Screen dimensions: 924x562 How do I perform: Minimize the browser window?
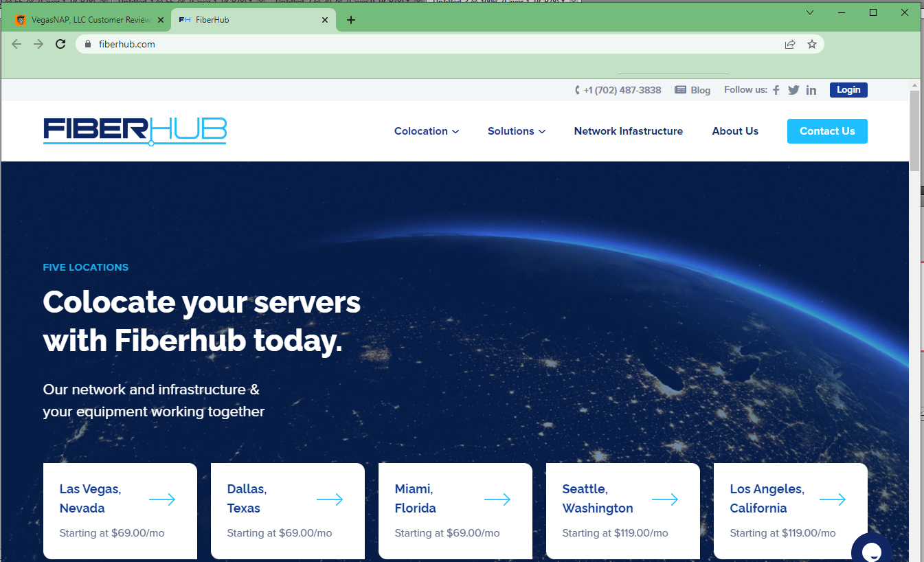[842, 12]
